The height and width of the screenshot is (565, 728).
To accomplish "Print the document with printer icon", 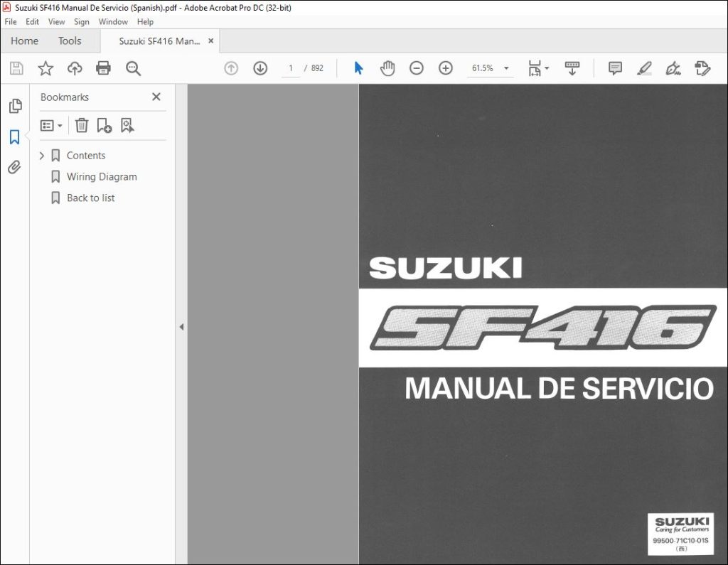I will click(x=103, y=68).
